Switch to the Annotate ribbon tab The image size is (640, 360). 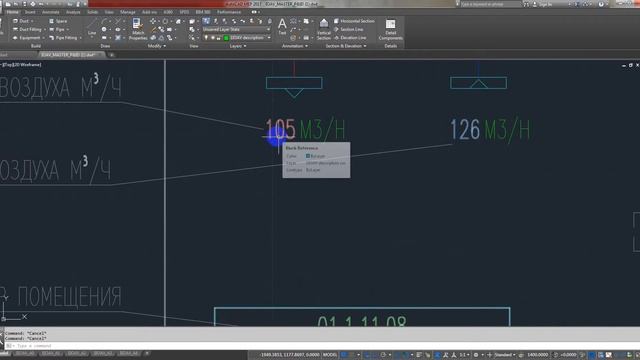click(51, 12)
